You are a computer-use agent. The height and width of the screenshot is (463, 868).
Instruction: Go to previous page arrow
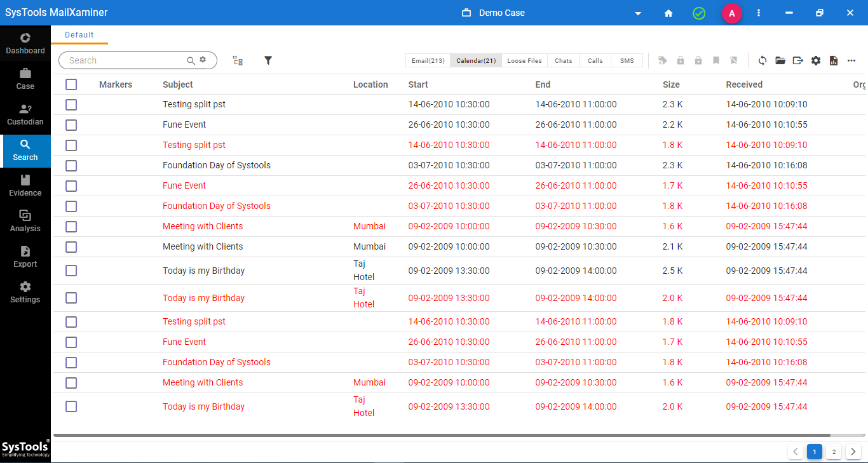pyautogui.click(x=796, y=452)
